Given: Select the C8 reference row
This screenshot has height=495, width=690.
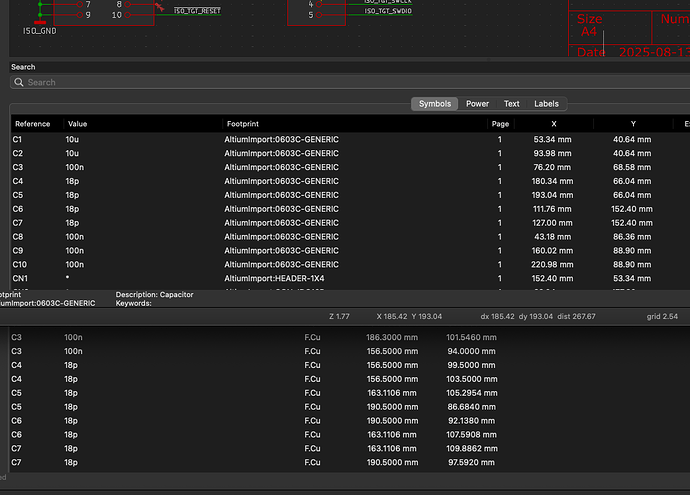Looking at the screenshot, I should point(350,237).
